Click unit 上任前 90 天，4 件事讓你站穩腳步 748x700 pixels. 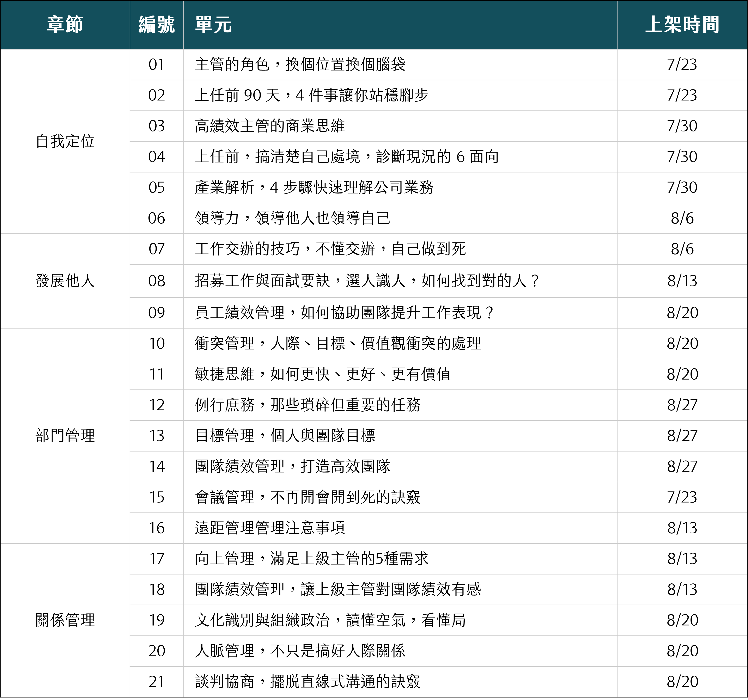coord(311,95)
